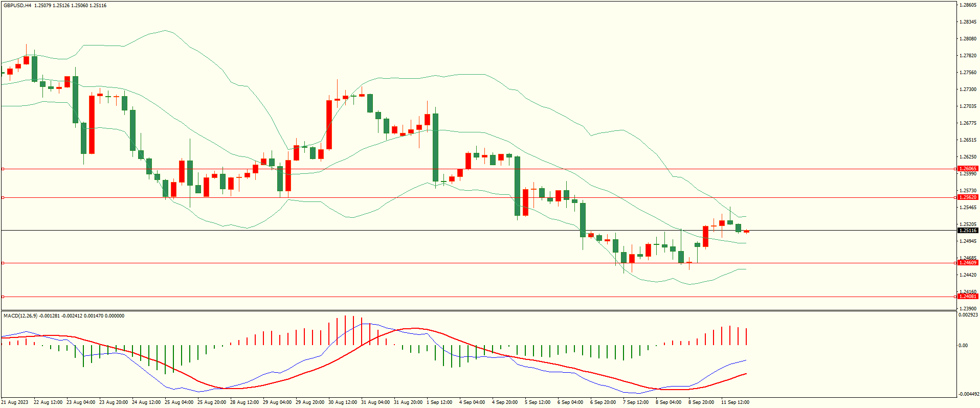980x408 pixels.
Task: Select left anchor handle of 1.24081 line
Action: click(x=3, y=297)
